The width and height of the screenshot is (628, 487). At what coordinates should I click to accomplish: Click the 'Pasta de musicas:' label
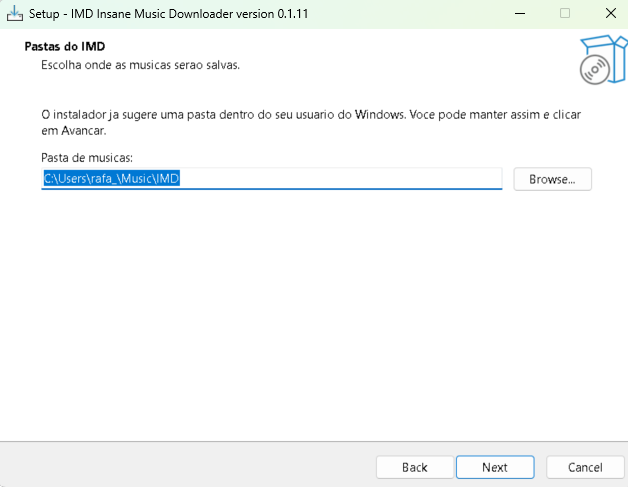(x=87, y=157)
